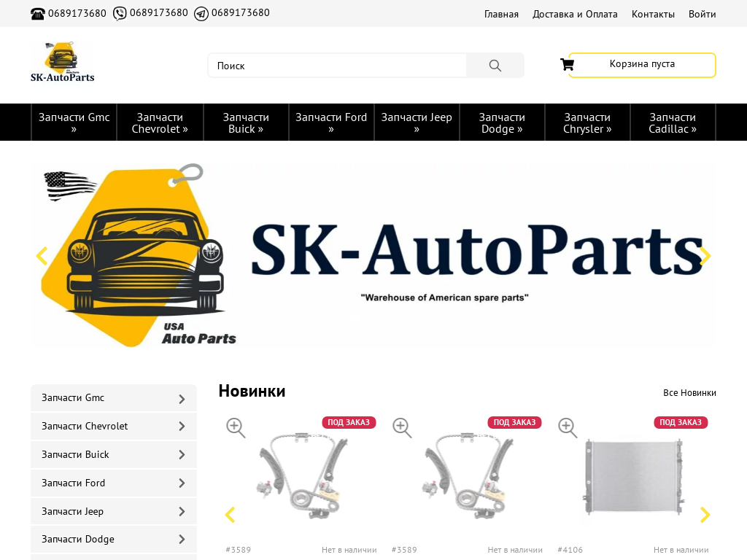747x560 pixels.
Task: Click ПОД ЗАКАЗ badge on first product
Action: (x=349, y=422)
